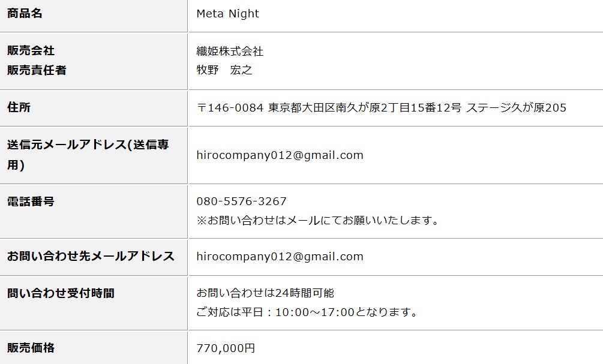Click the company name 織姫株式会社
603x364 pixels.
pos(230,51)
